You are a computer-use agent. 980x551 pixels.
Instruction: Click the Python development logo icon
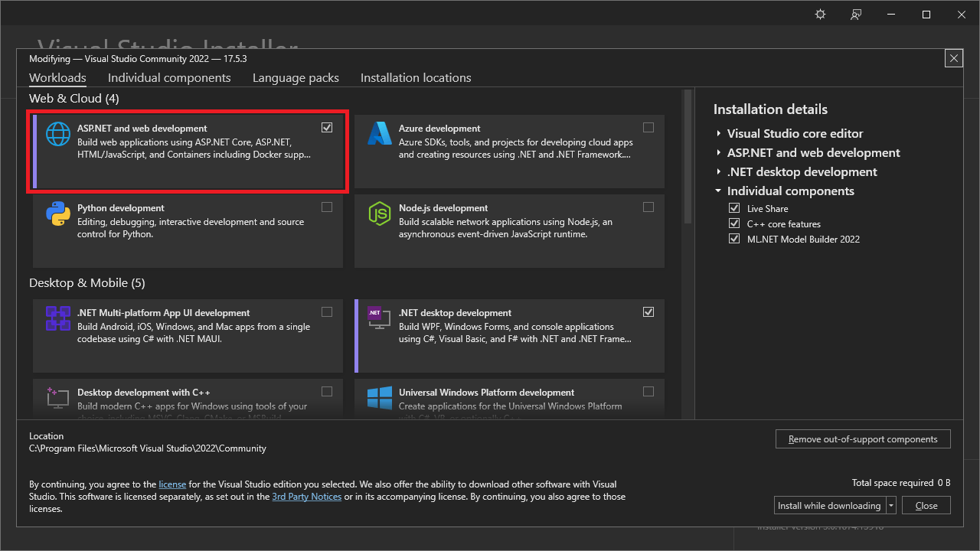(58, 214)
